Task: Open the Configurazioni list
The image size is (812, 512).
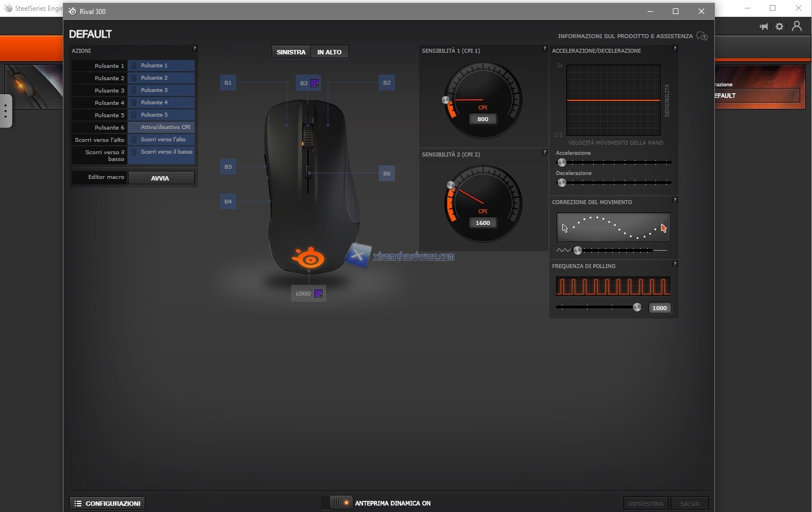Action: click(x=107, y=504)
